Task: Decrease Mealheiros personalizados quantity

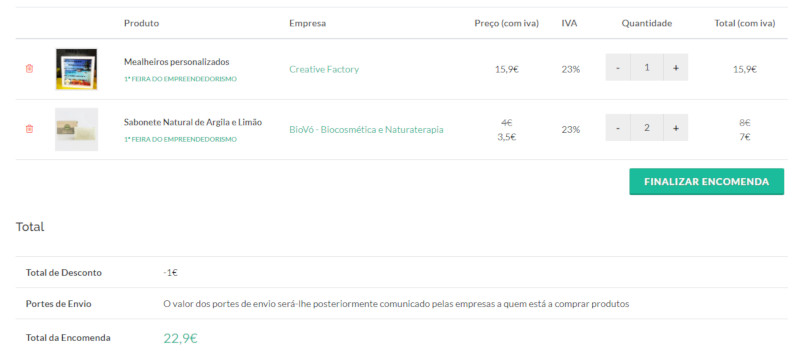Action: coord(618,67)
